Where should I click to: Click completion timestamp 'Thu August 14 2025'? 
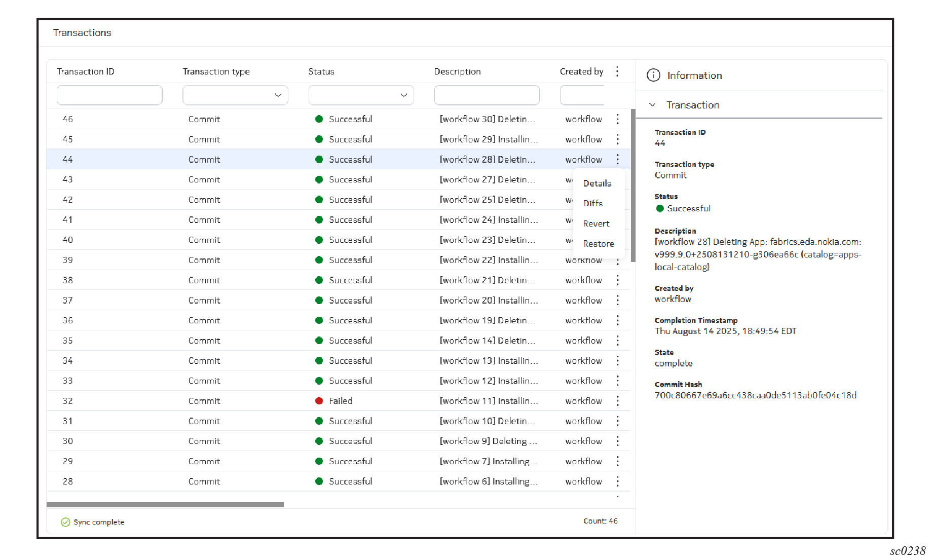[x=726, y=331]
